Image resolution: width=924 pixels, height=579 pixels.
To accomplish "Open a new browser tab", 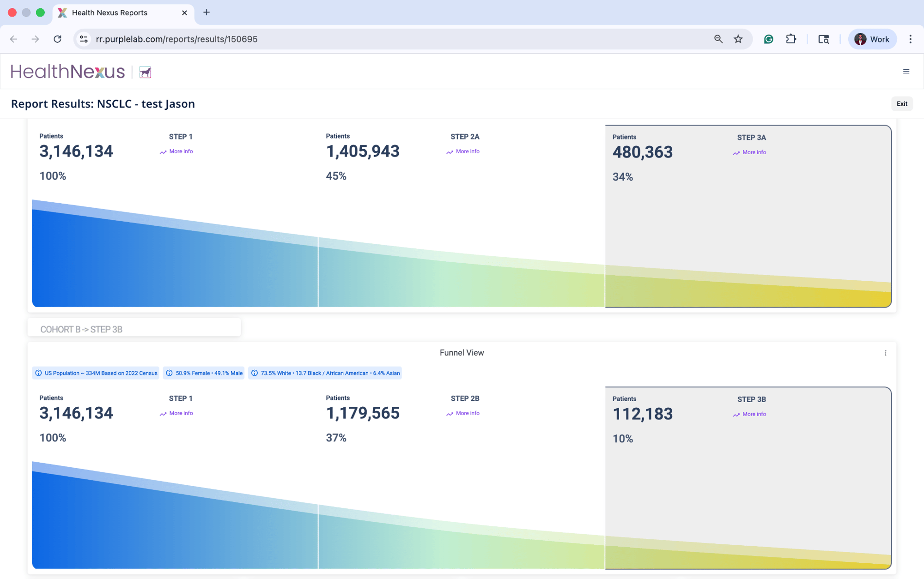I will pyautogui.click(x=207, y=13).
